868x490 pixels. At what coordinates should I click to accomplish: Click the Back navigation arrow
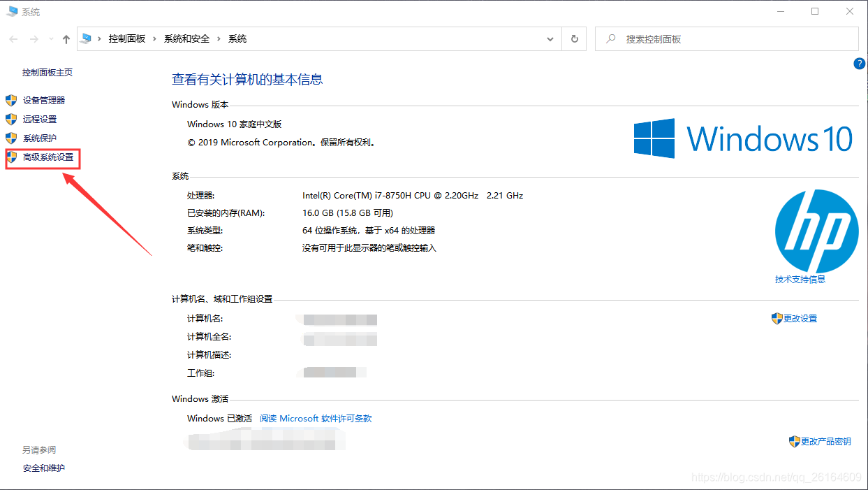click(x=14, y=39)
